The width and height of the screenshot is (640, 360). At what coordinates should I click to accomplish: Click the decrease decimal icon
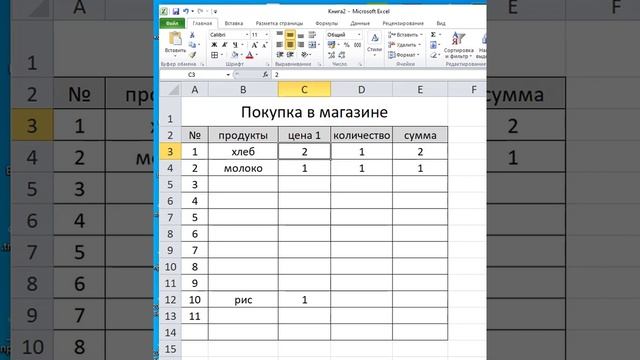[x=342, y=55]
